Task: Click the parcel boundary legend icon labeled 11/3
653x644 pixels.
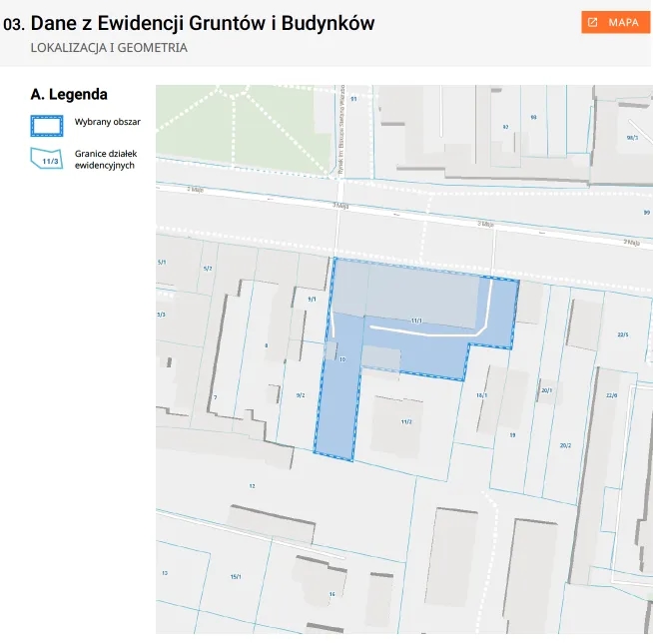Action: (x=47, y=159)
